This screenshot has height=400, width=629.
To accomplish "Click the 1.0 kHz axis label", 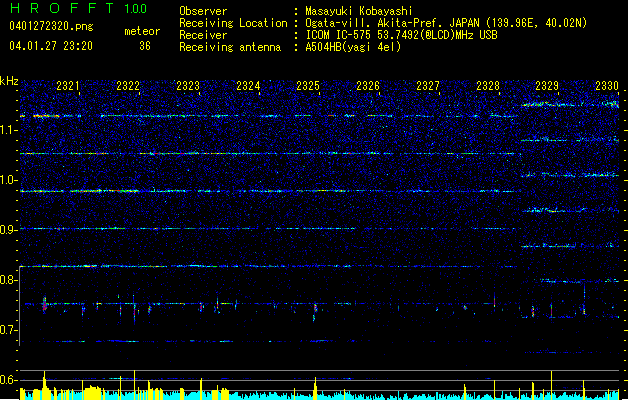I will point(9,180).
